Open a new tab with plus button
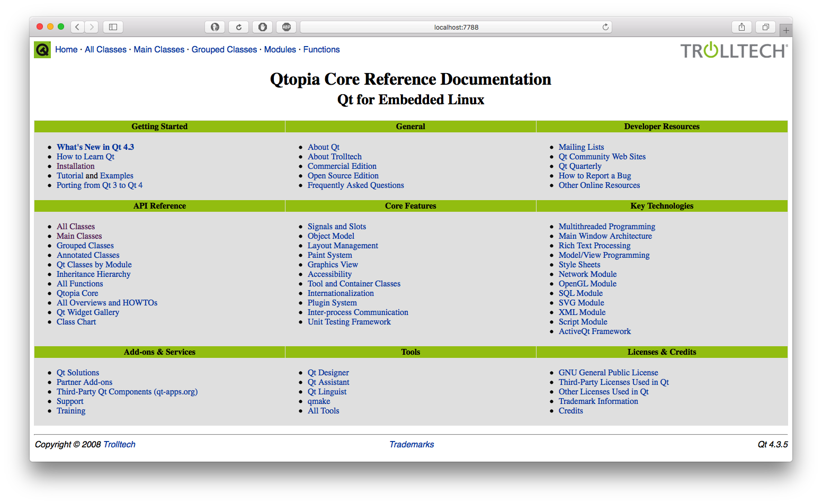 pyautogui.click(x=786, y=31)
